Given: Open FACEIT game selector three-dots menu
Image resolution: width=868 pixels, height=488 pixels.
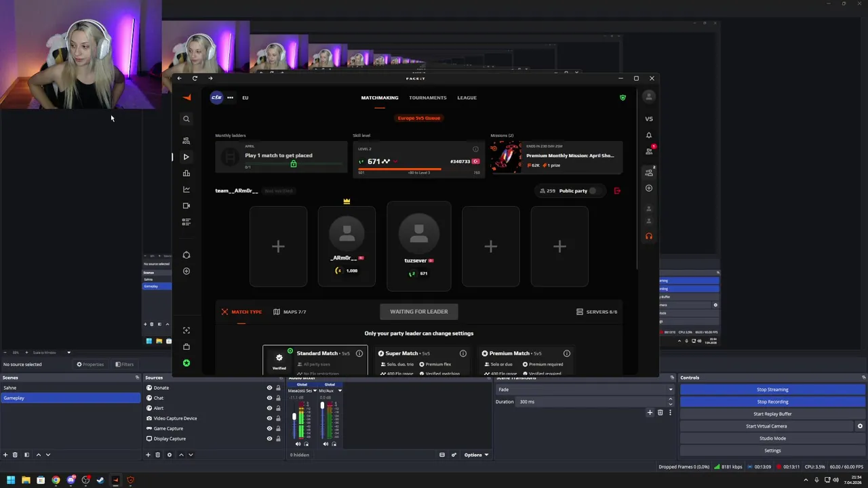Looking at the screenshot, I should (230, 98).
